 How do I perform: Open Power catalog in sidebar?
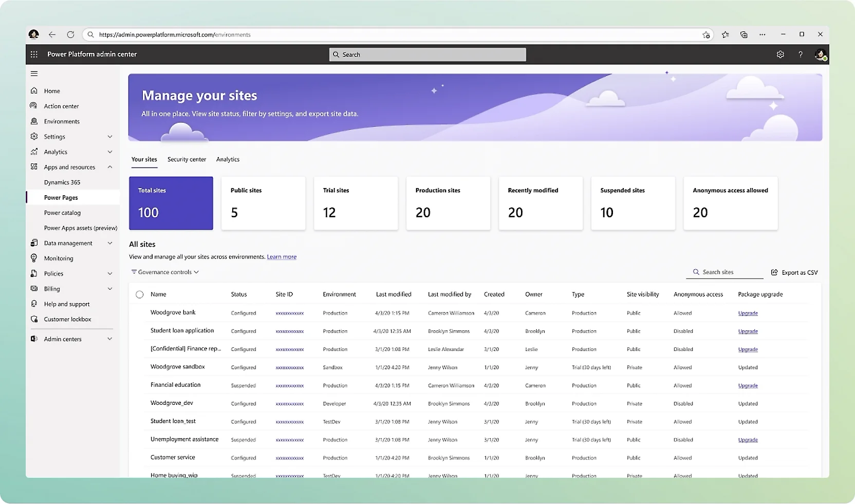(62, 212)
